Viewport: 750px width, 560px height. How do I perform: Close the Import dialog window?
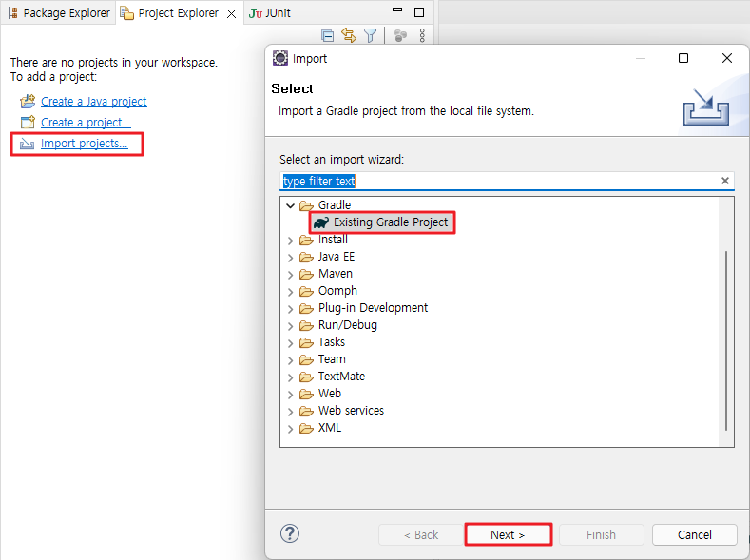coord(727,58)
